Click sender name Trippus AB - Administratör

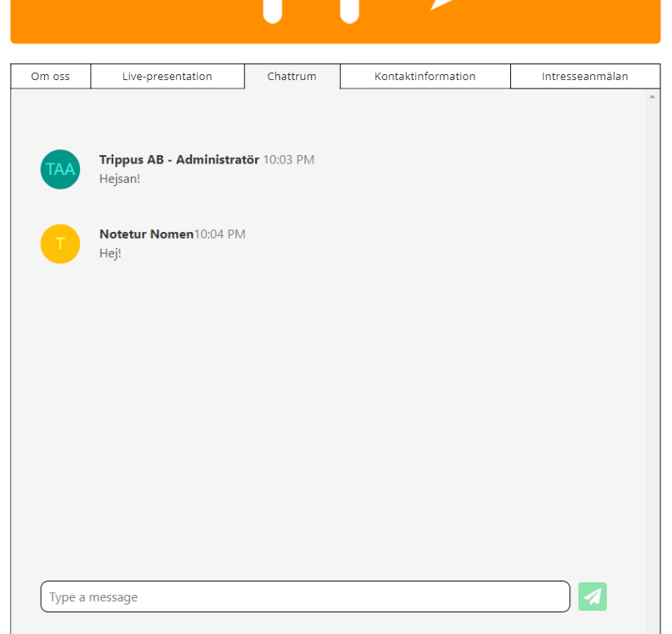(179, 159)
